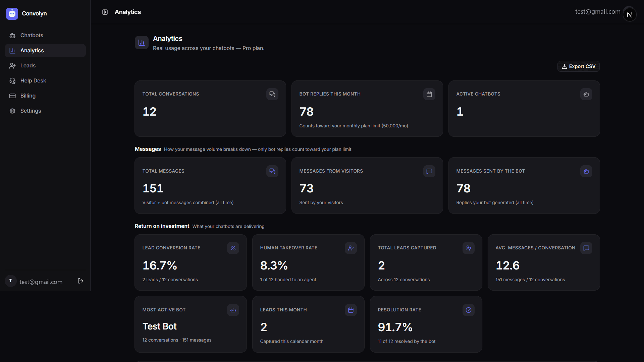Screen dimensions: 644x362
Task: Click the Total Messages chat bubbles icon
Action: 272,171
